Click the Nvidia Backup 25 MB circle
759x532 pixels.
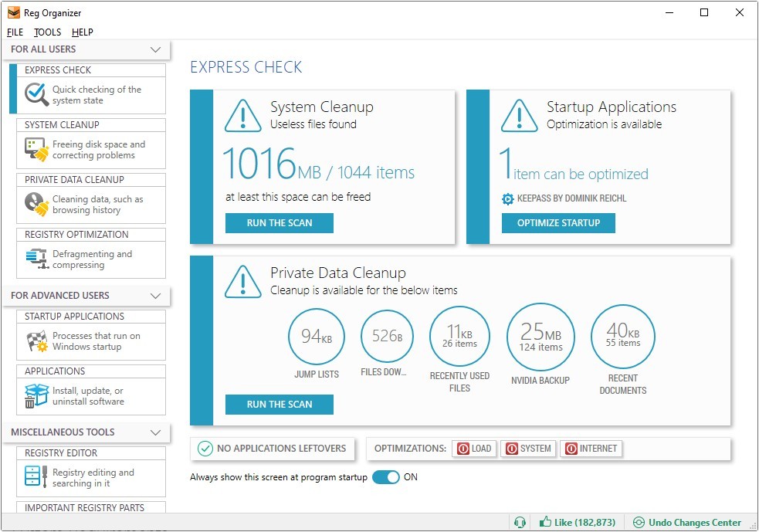(540, 337)
